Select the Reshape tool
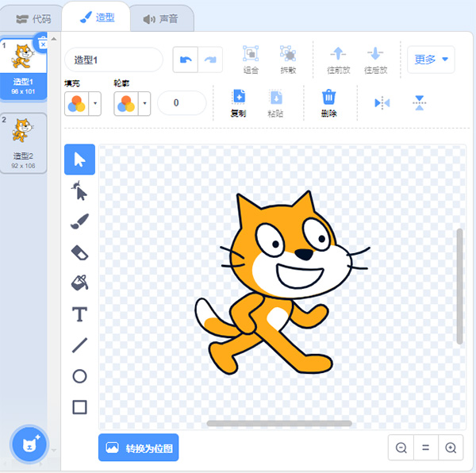Screen dimensions: 476x473 pyautogui.click(x=79, y=190)
